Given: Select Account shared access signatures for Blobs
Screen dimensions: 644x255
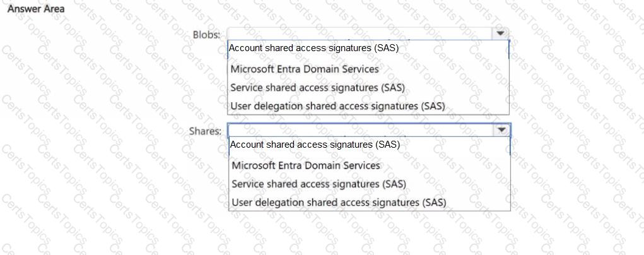Looking at the screenshot, I should click(313, 48).
